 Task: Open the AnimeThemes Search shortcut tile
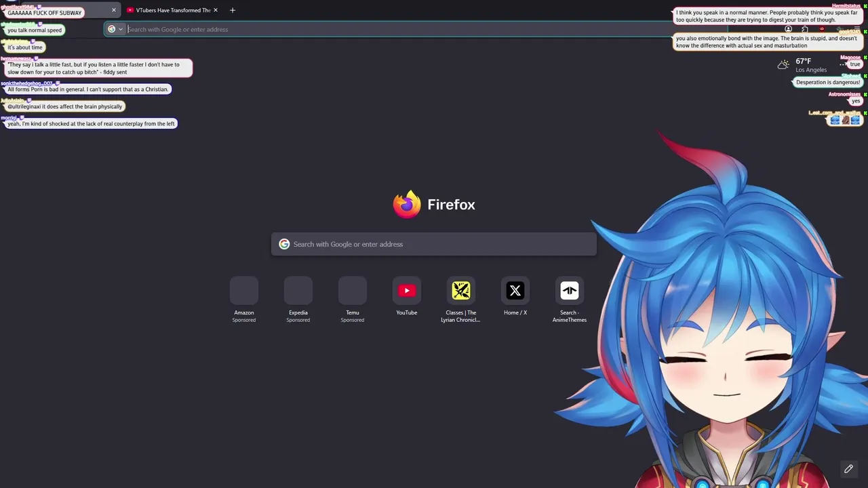pos(570,291)
